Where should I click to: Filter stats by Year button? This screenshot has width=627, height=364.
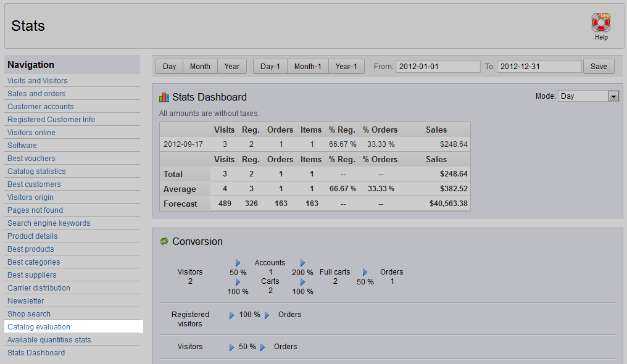click(232, 67)
